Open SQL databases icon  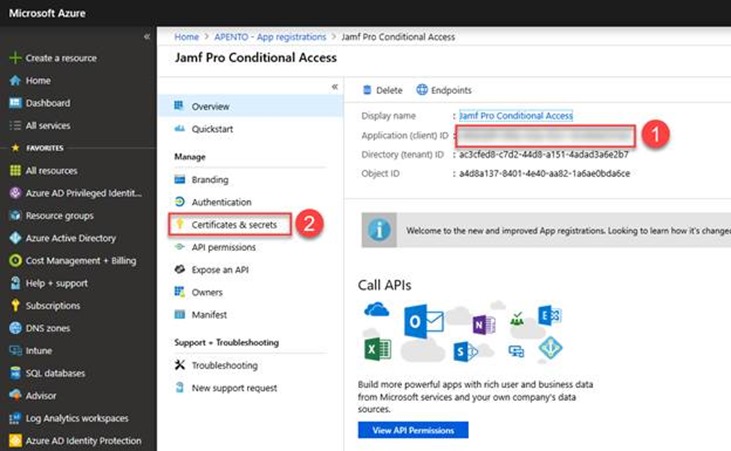[15, 373]
